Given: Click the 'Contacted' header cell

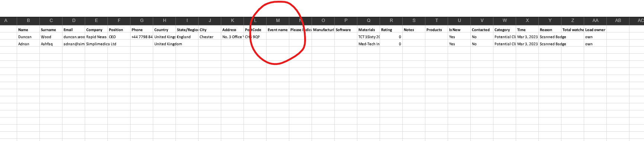Looking at the screenshot, I should 482,29.
